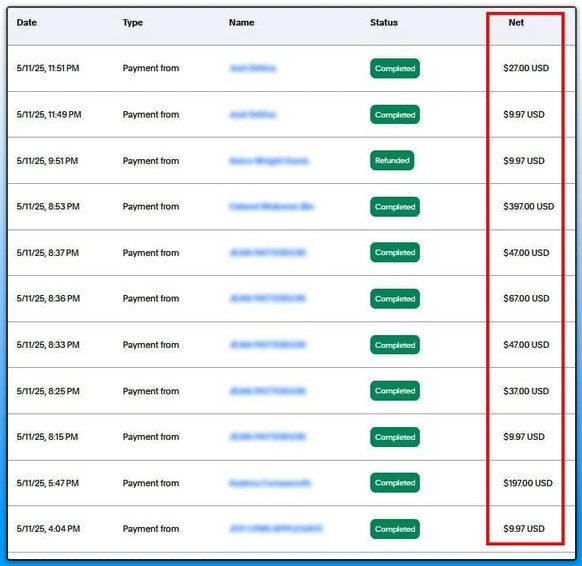Open the blurred payer name in the 5:47 PM row
The image size is (582, 566).
point(270,483)
